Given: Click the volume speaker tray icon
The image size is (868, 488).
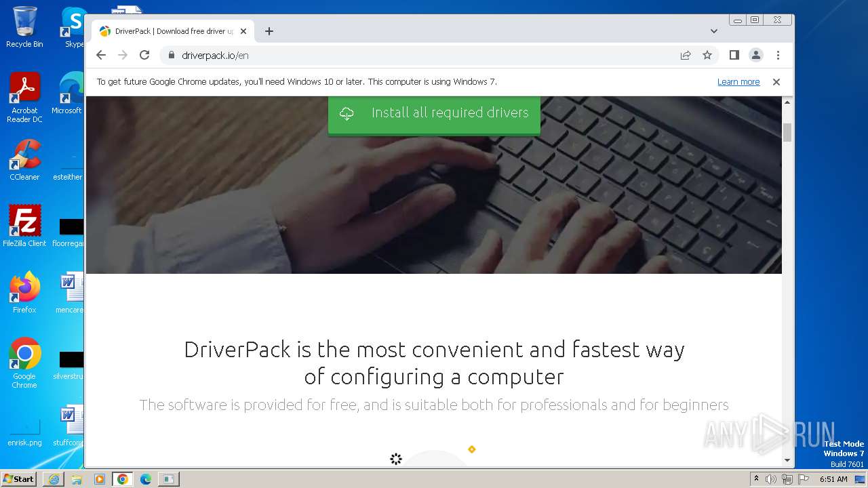Looking at the screenshot, I should 771,479.
